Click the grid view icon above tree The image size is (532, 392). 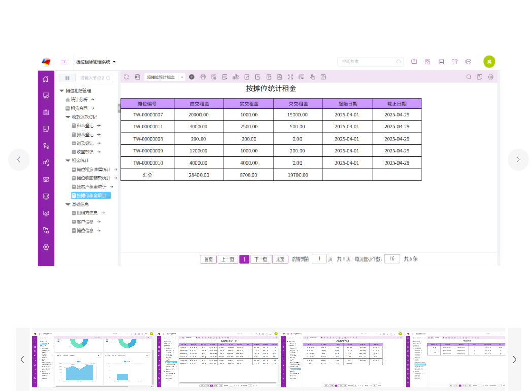tap(67, 78)
